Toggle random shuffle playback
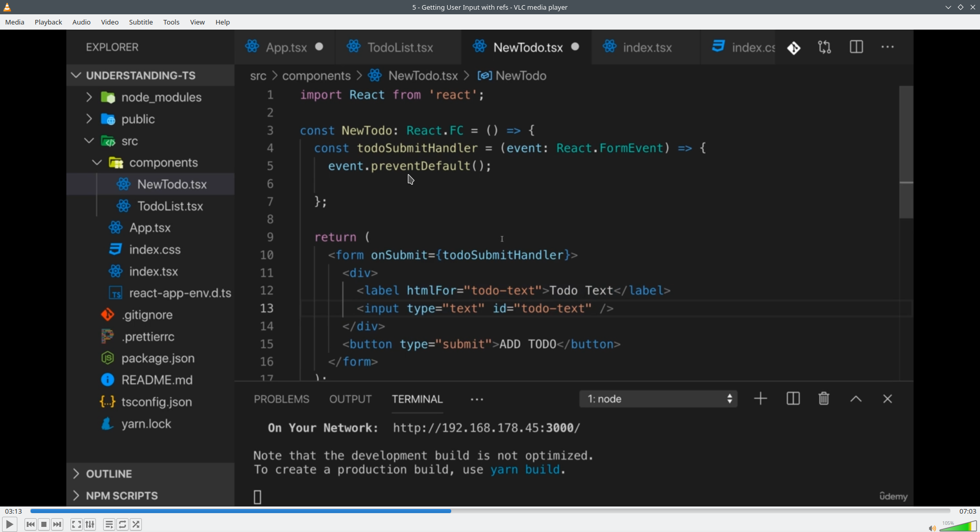The image size is (980, 532). pyautogui.click(x=136, y=524)
